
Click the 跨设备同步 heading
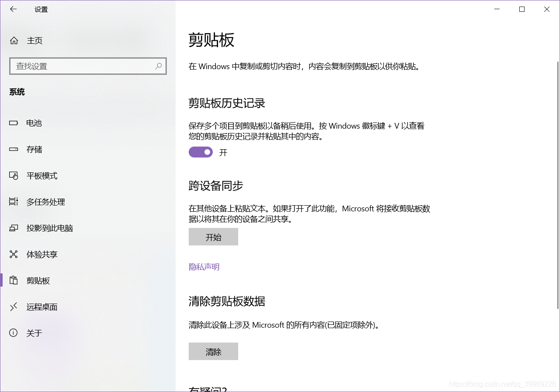pyautogui.click(x=216, y=185)
